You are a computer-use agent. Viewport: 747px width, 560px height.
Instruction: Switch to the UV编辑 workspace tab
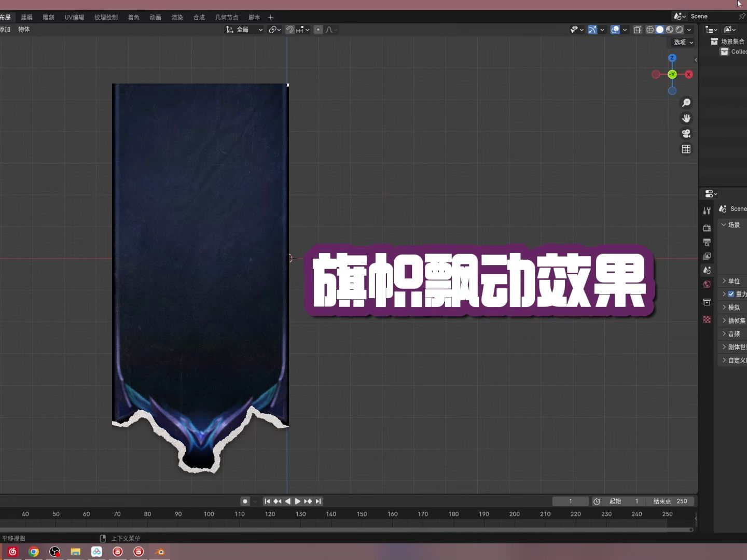tap(74, 17)
